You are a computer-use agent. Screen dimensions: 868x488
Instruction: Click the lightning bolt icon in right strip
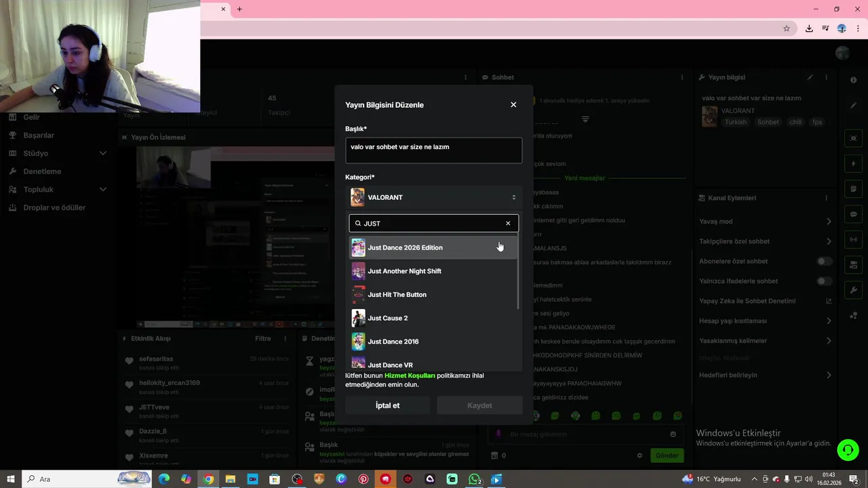point(853,164)
